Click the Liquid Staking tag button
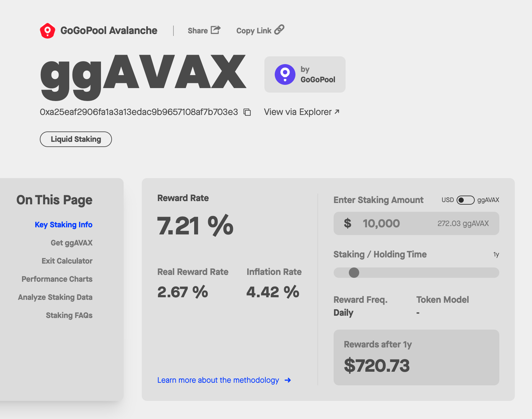Screen dimensions: 532x419 (x=76, y=139)
